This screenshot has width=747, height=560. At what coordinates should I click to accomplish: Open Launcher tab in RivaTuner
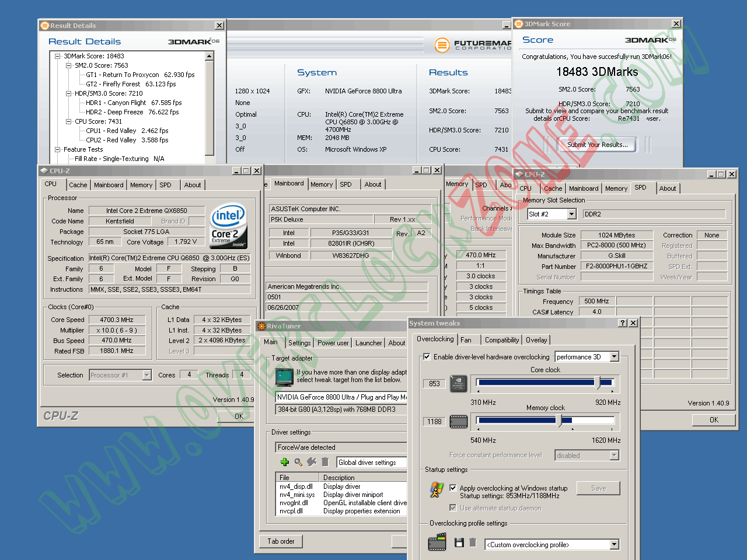coord(369,343)
